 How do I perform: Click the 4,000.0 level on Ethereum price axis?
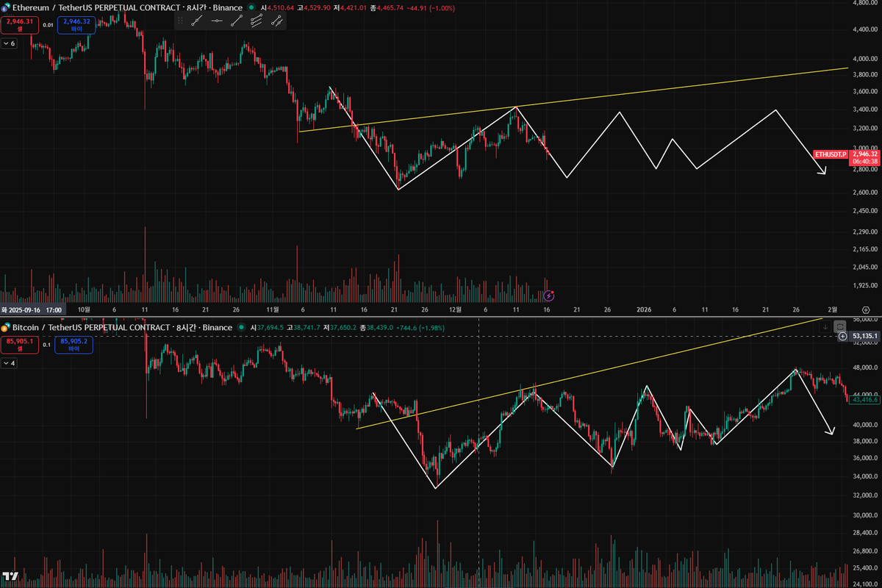pyautogui.click(x=864, y=57)
